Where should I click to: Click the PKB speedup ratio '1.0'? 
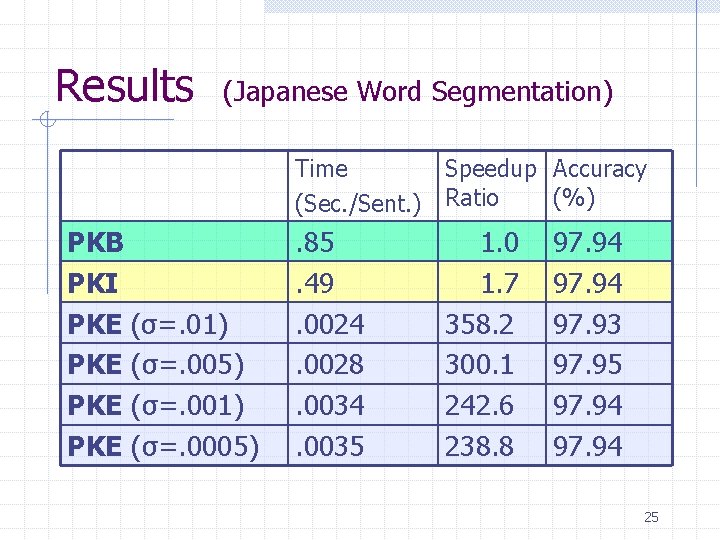click(x=500, y=242)
